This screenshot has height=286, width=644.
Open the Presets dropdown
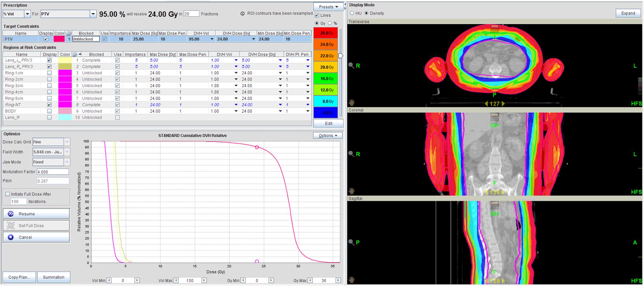[328, 7]
